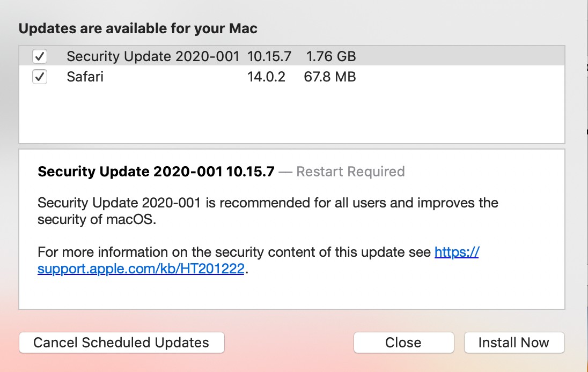Viewport: 588px width, 372px height.
Task: Click the Close button
Action: tap(403, 343)
